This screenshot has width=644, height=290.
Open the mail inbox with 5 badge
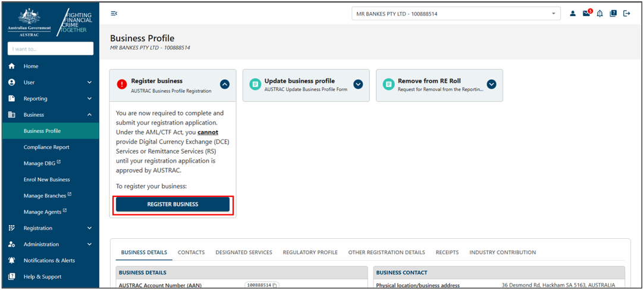pyautogui.click(x=588, y=13)
